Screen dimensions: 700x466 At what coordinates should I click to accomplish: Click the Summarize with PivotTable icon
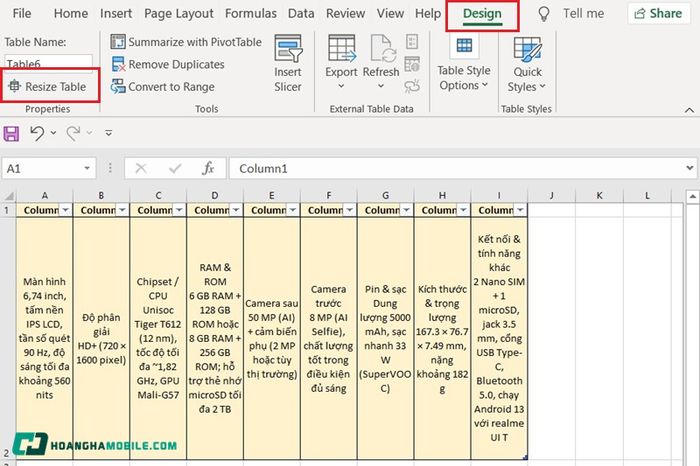(118, 42)
